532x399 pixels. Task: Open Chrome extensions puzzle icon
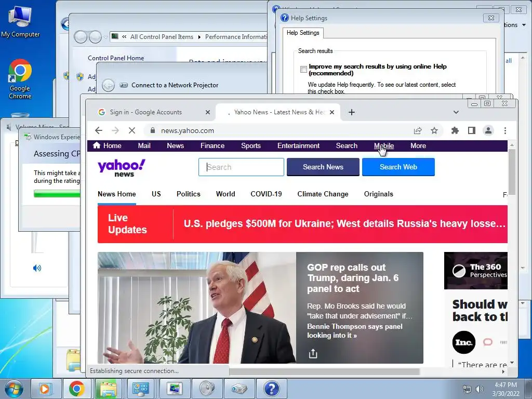click(455, 130)
